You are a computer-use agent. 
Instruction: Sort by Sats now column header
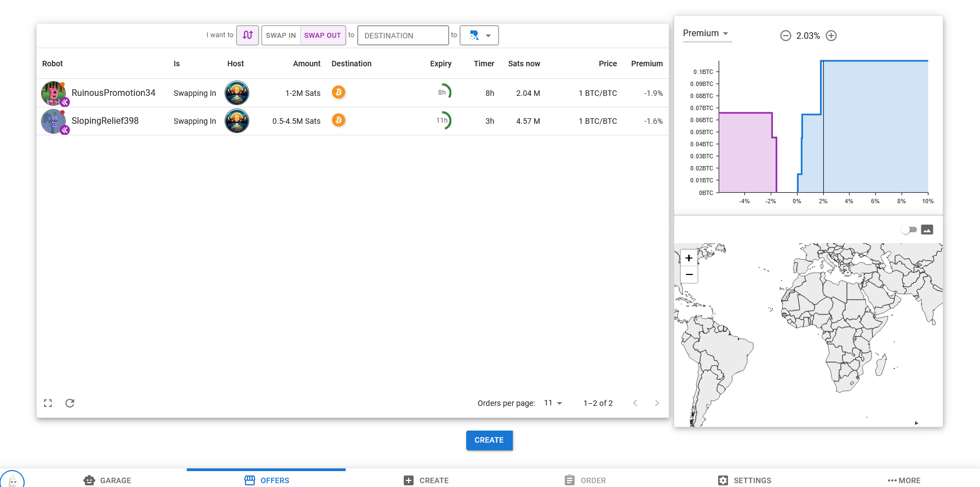click(x=524, y=64)
